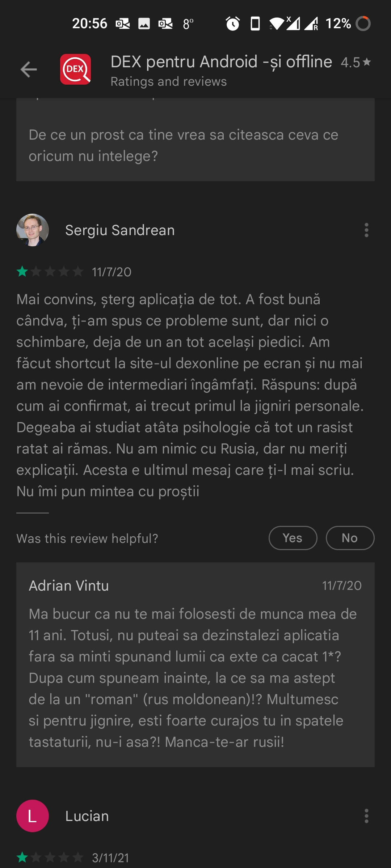Tap the first Outlook notification icon
This screenshot has width=391, height=868.
tap(123, 24)
